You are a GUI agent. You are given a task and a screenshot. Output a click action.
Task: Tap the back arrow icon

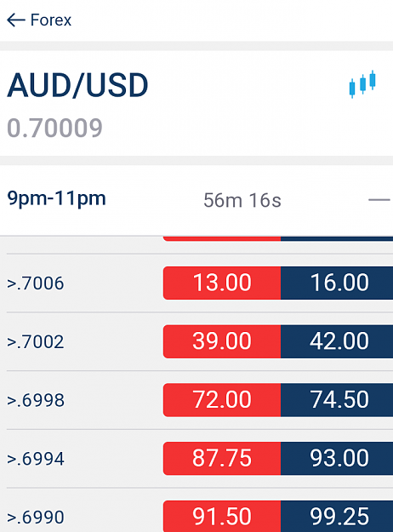tap(16, 20)
